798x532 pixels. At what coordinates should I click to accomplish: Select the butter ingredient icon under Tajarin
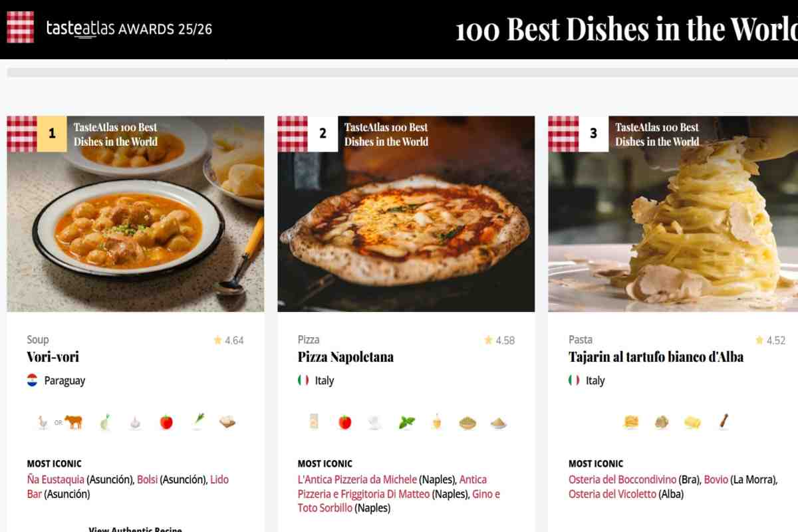pyautogui.click(x=692, y=422)
